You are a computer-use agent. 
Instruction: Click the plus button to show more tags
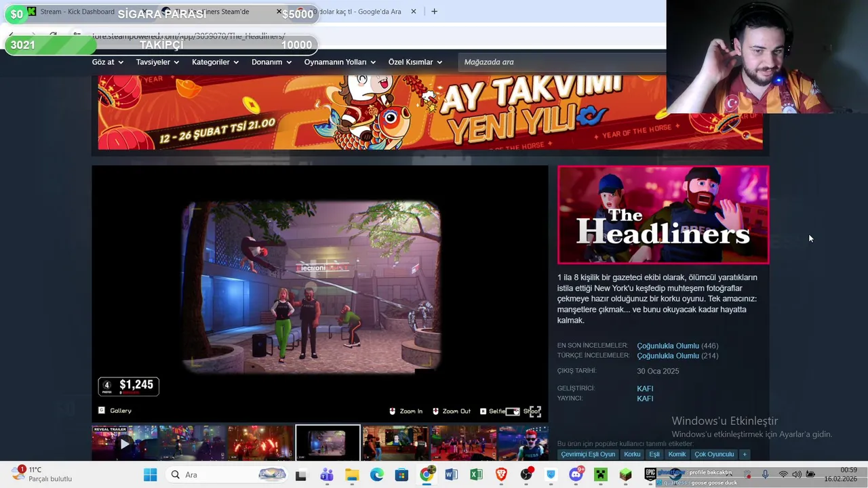(745, 454)
